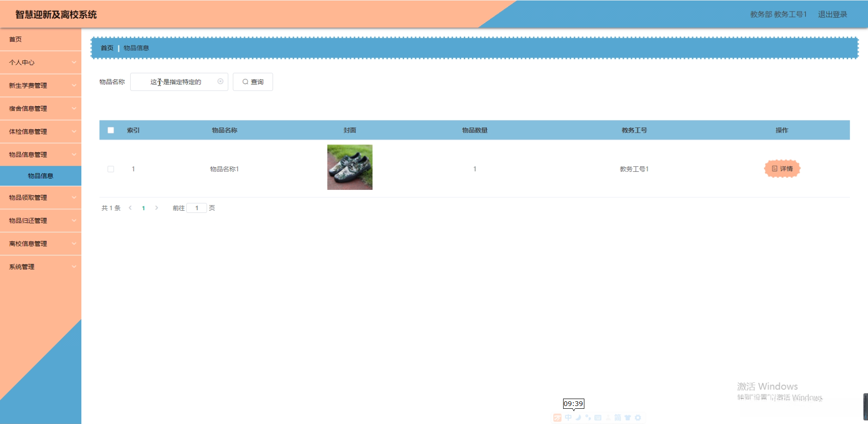
Task: Select page number 1 in pagination
Action: [144, 208]
